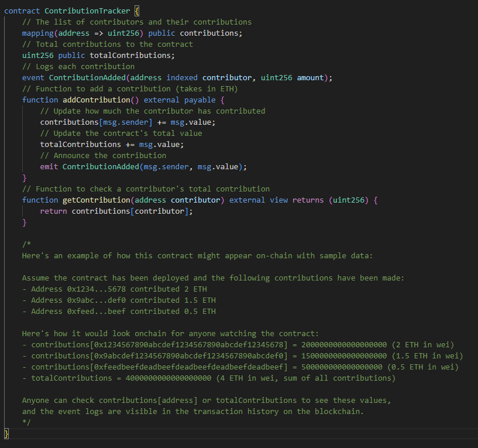This screenshot has width=478, height=448.
Task: Click the comment 'Announce the contribution'
Action: pyautogui.click(x=103, y=156)
